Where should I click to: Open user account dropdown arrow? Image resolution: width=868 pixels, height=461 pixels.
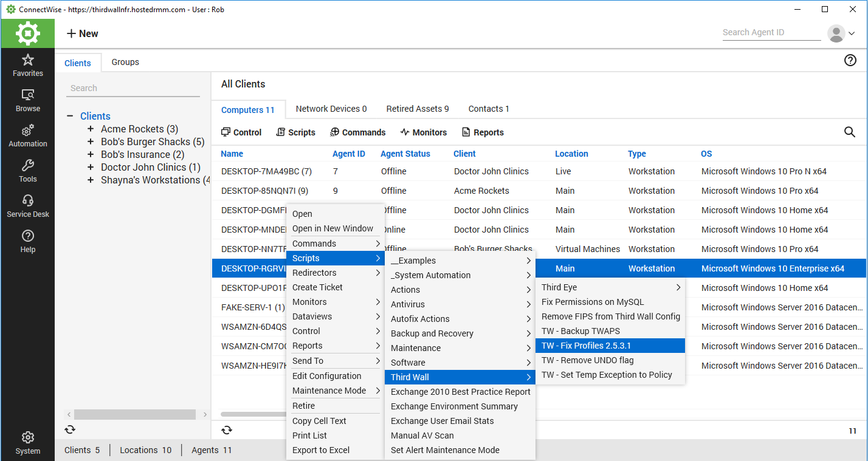click(852, 34)
